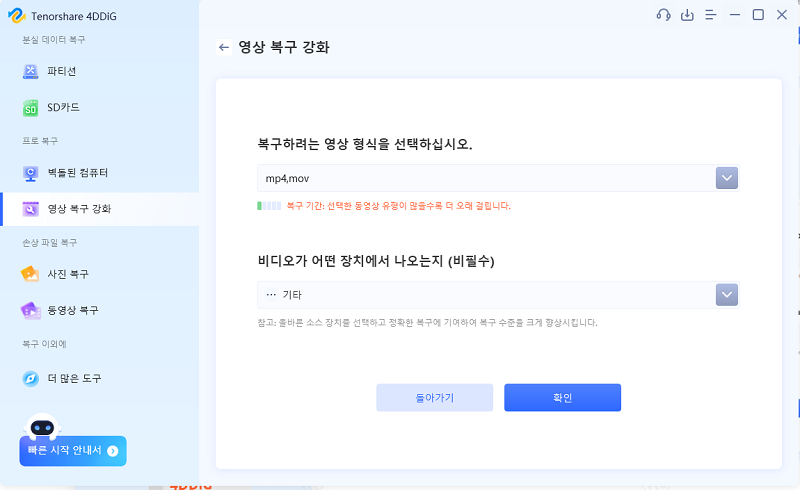
Task: Open the hamburger menu icon
Action: (x=711, y=15)
